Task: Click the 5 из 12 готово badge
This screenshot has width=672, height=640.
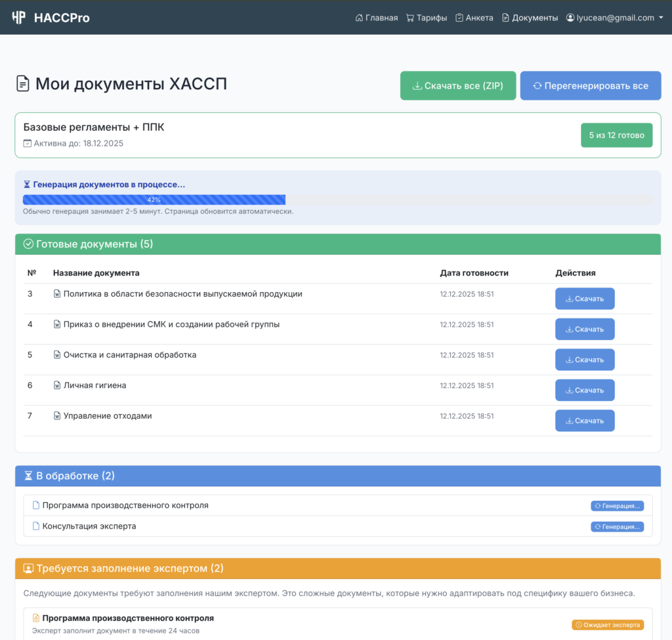Action: point(616,135)
